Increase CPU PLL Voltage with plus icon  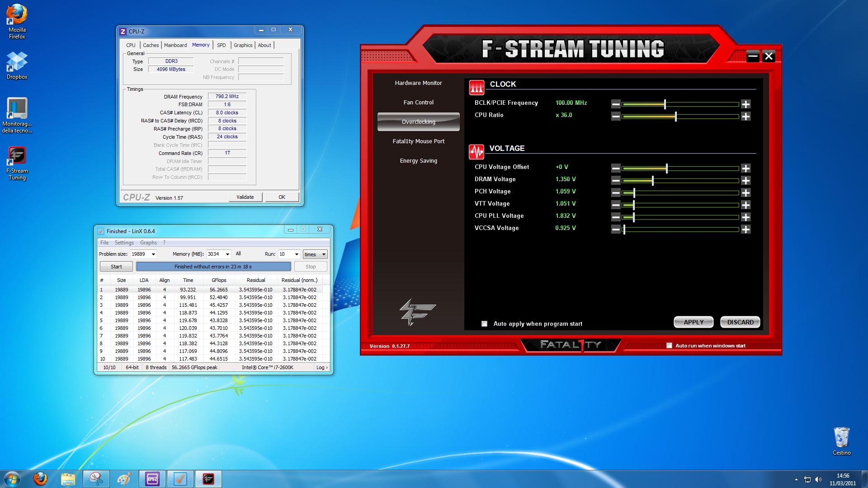click(x=745, y=217)
